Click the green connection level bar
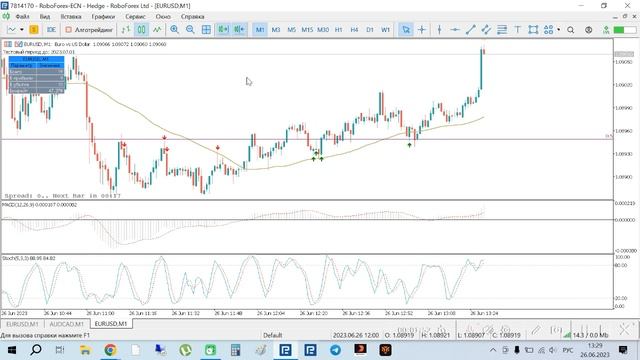The image size is (640, 360). [624, 30]
